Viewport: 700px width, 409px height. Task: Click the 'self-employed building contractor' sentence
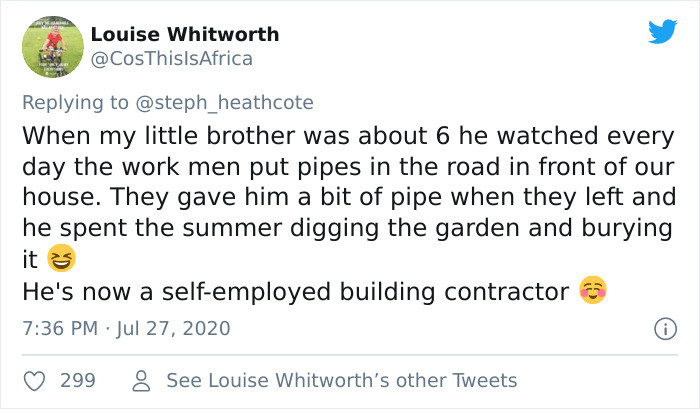click(295, 292)
